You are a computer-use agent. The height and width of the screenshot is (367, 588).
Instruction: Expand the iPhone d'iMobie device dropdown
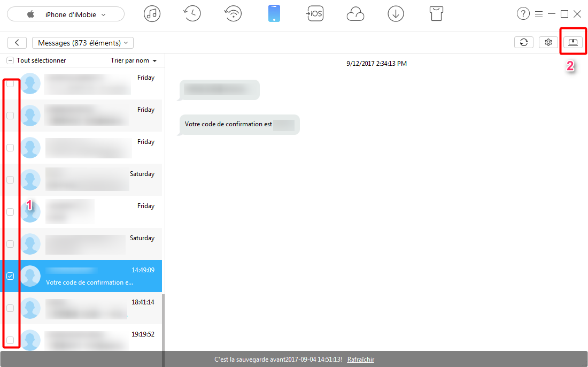pos(66,14)
